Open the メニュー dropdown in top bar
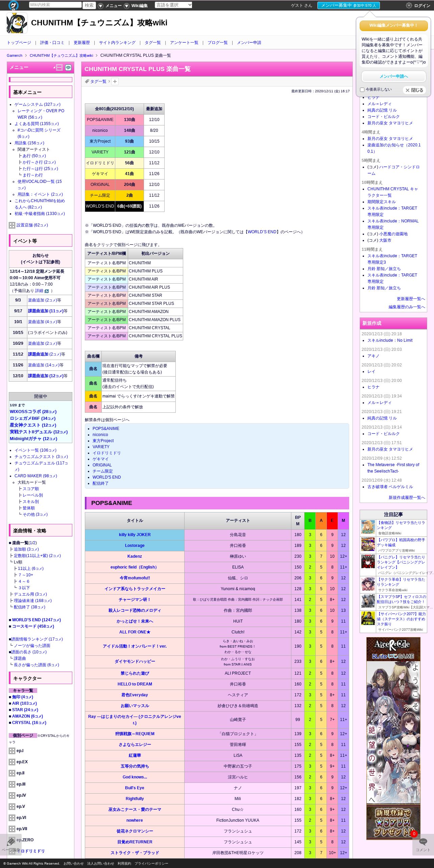The width and height of the screenshot is (434, 868). [110, 5]
